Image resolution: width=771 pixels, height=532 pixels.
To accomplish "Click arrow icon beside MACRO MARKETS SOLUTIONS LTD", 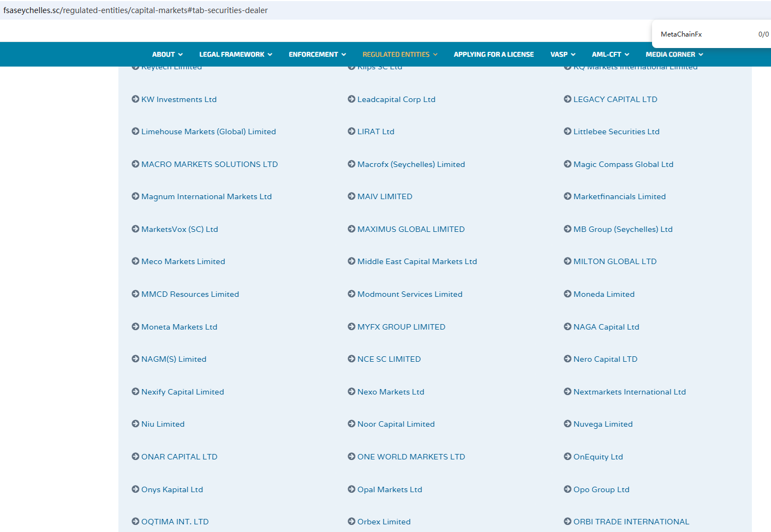I will 135,164.
